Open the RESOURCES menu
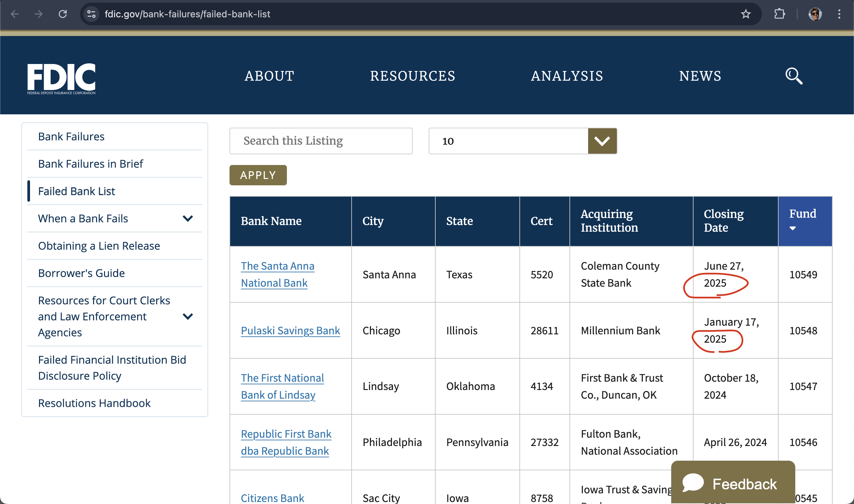Viewport: 854px width, 504px height. pyautogui.click(x=413, y=76)
